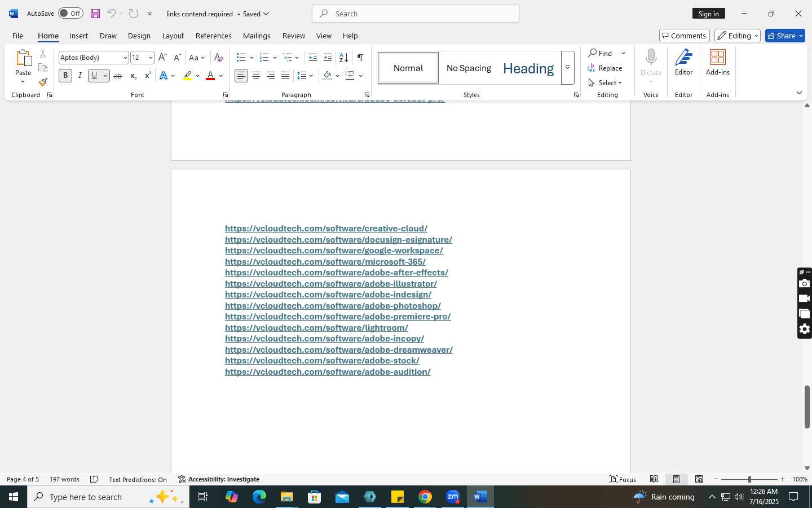This screenshot has width=812, height=508.
Task: Switch to the Insert tab
Action: [x=79, y=36]
